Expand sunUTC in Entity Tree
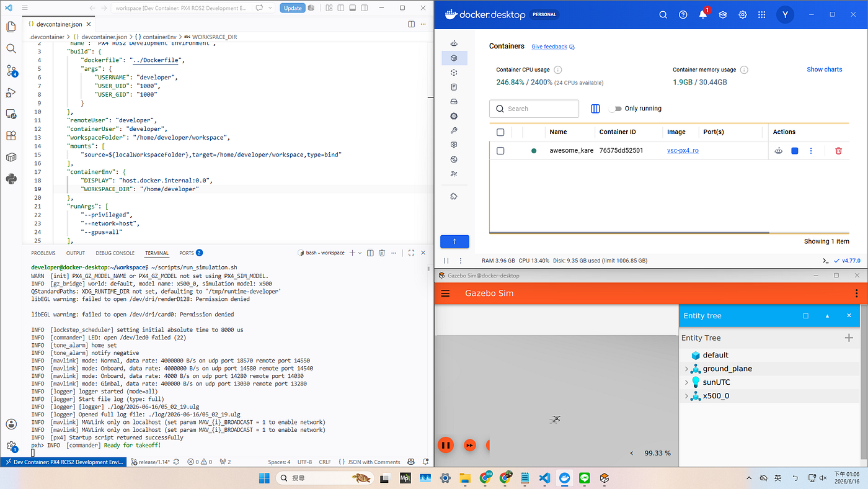Screen dimensions: 868x489 pyautogui.click(x=686, y=382)
